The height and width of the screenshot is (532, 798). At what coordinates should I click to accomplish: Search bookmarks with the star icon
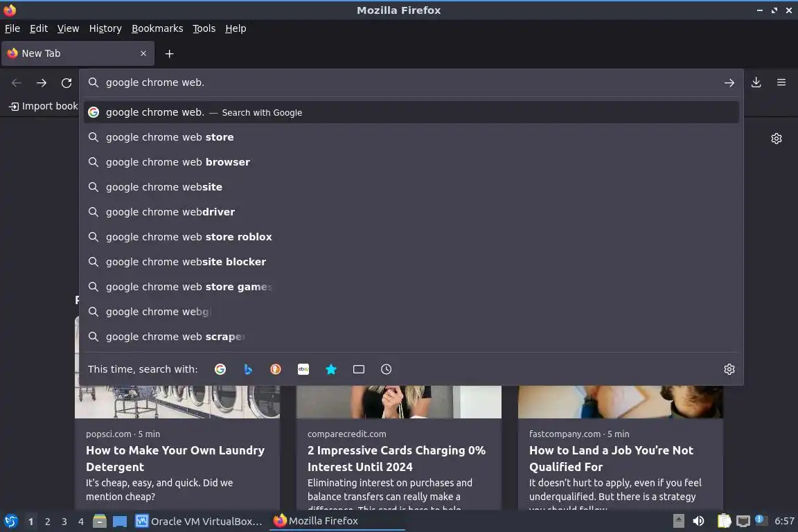pos(331,369)
